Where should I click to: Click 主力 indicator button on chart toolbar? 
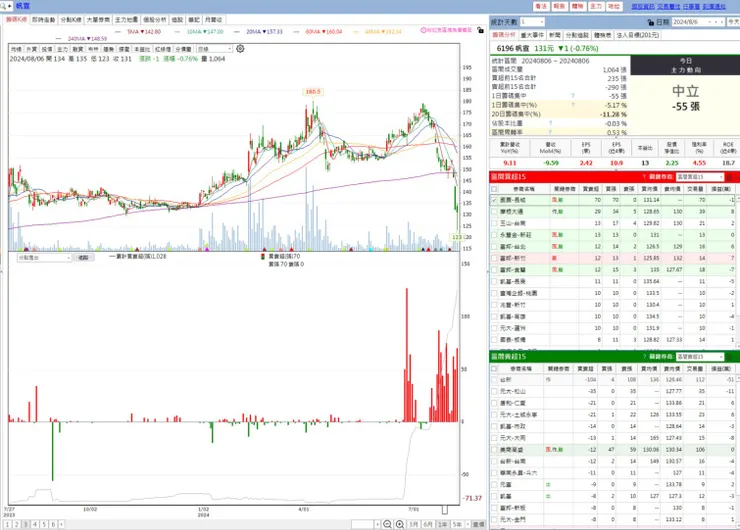(x=62, y=49)
